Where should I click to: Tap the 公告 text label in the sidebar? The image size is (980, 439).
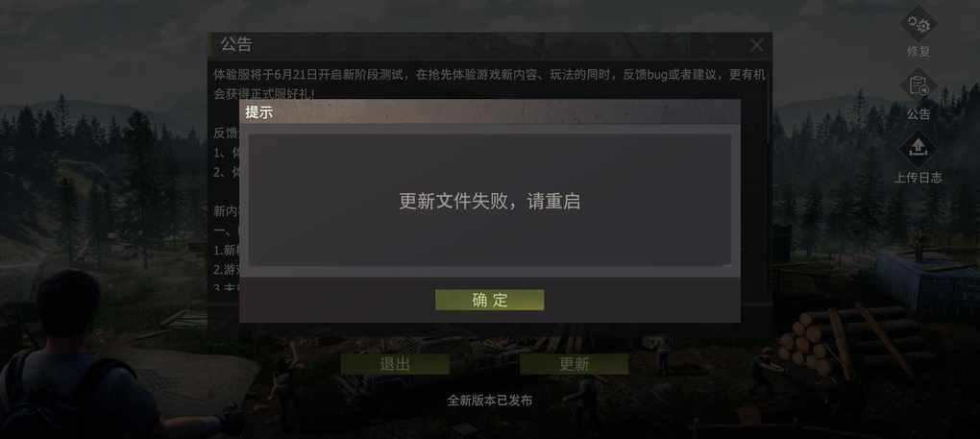[x=919, y=114]
